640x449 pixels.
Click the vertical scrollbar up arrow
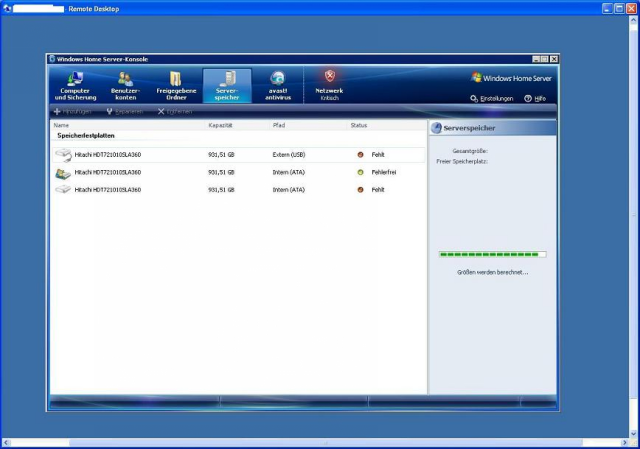click(x=633, y=20)
